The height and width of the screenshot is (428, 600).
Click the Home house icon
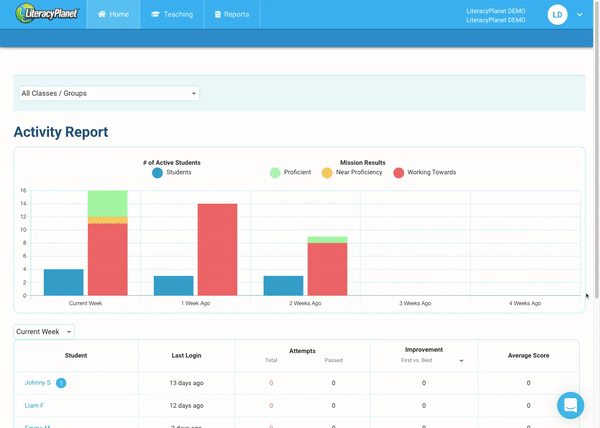click(x=102, y=15)
